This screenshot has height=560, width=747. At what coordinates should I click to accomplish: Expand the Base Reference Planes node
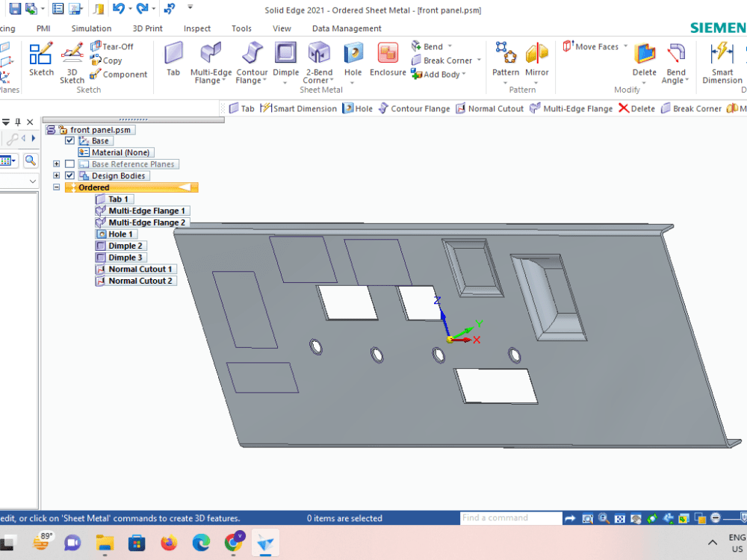tap(56, 164)
